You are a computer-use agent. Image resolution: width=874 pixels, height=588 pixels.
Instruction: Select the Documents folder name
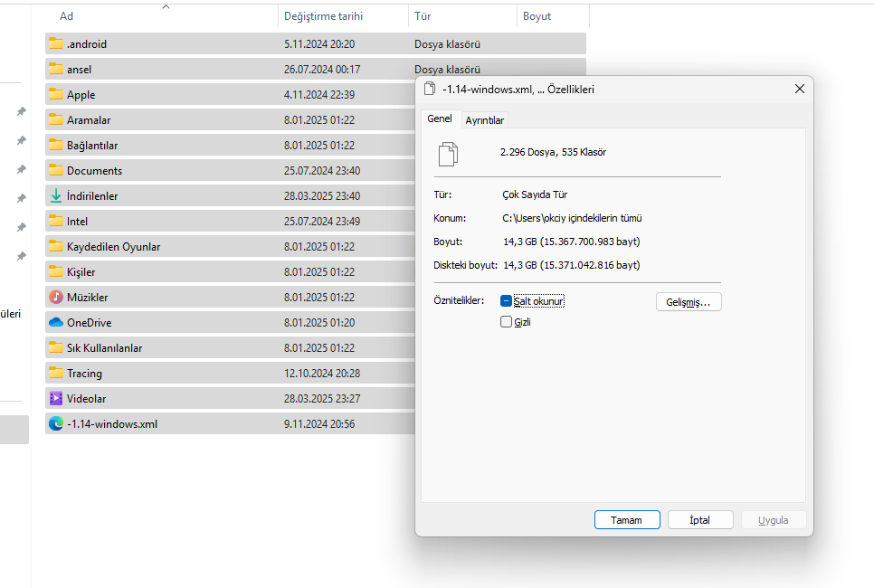click(94, 171)
